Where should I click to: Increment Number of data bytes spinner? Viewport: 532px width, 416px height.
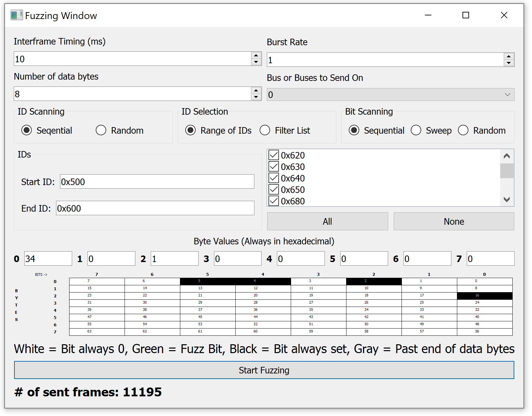pos(256,91)
